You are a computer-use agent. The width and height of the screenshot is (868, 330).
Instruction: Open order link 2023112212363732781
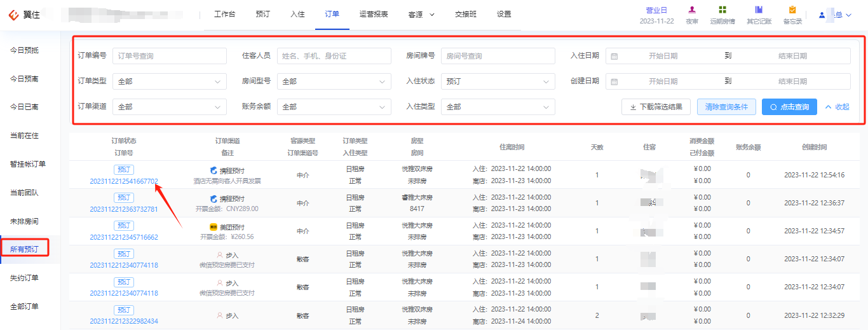pos(124,209)
